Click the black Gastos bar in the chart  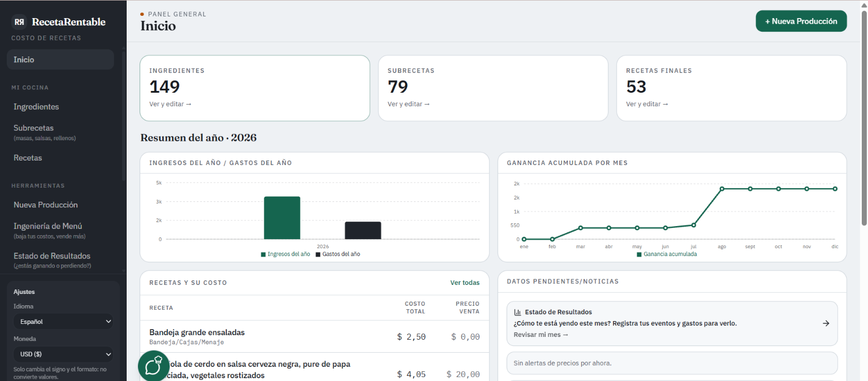pyautogui.click(x=363, y=230)
